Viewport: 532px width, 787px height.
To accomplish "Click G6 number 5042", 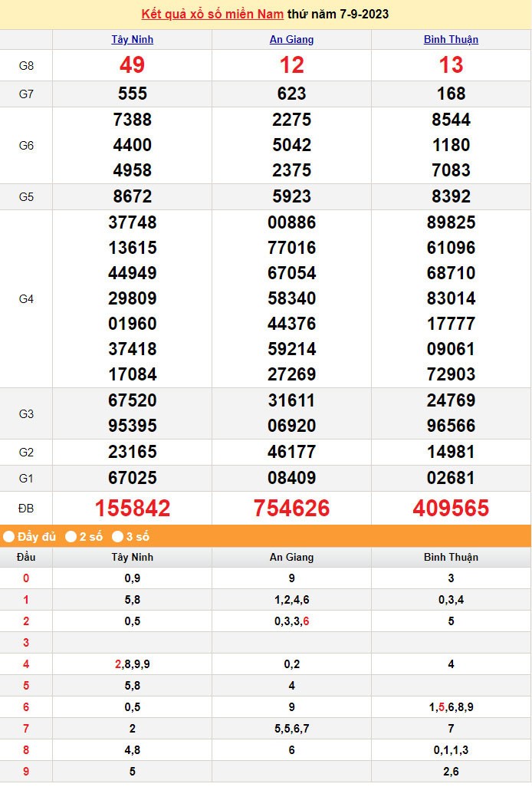I will 291,145.
